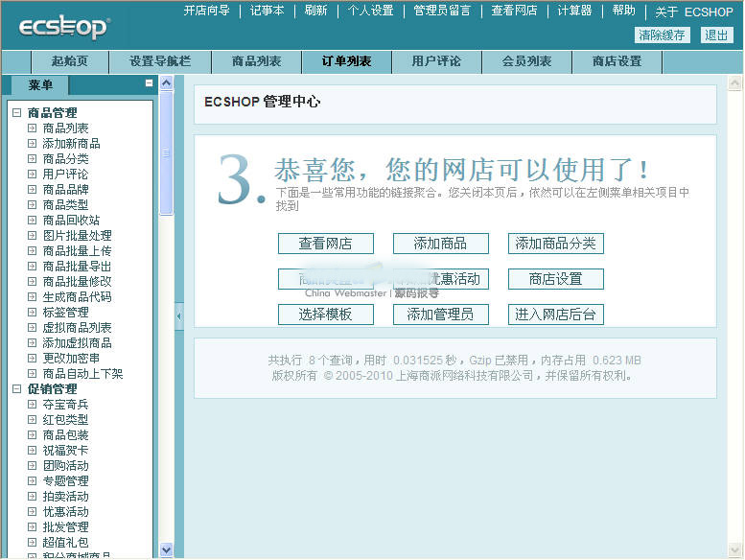This screenshot has height=560, width=745.
Task: Open the 商店设置 tab in navigation bar
Action: pyautogui.click(x=617, y=61)
